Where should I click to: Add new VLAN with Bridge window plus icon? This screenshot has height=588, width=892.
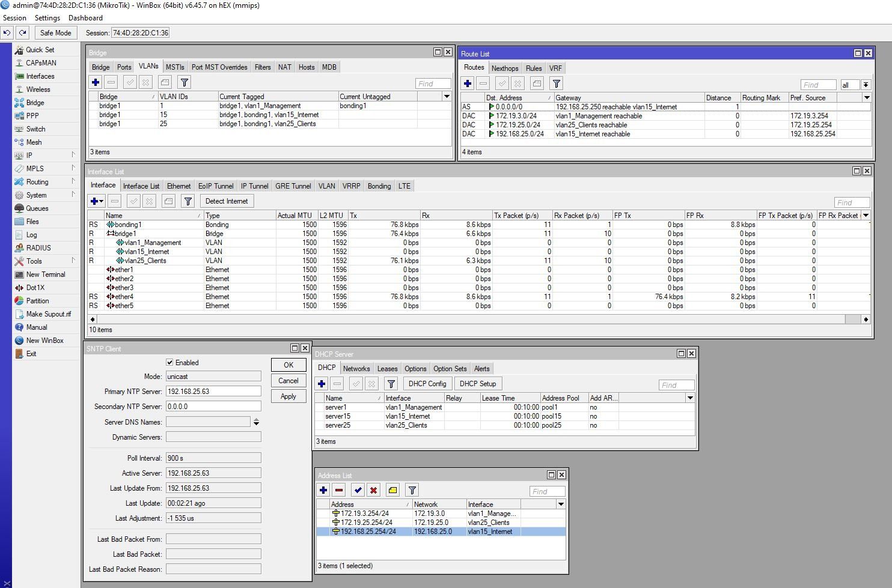(96, 82)
